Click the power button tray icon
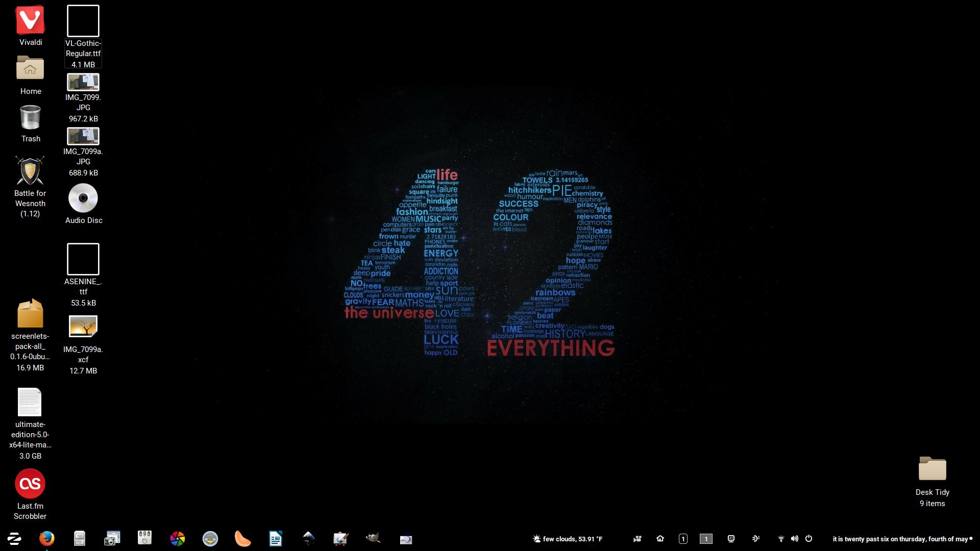Screen dimensions: 980x551 coord(808,539)
